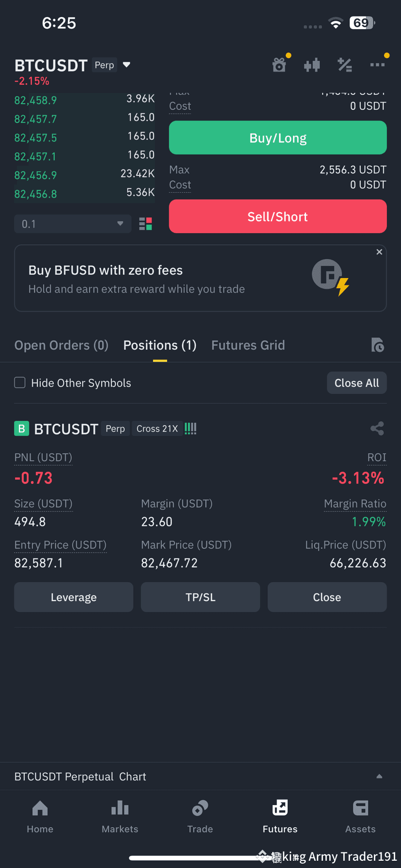
Task: Switch the order book layout icon
Action: [x=145, y=224]
